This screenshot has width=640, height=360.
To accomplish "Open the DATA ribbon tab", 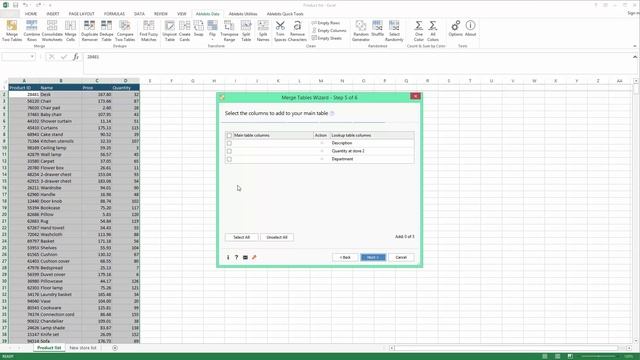I will [x=139, y=14].
